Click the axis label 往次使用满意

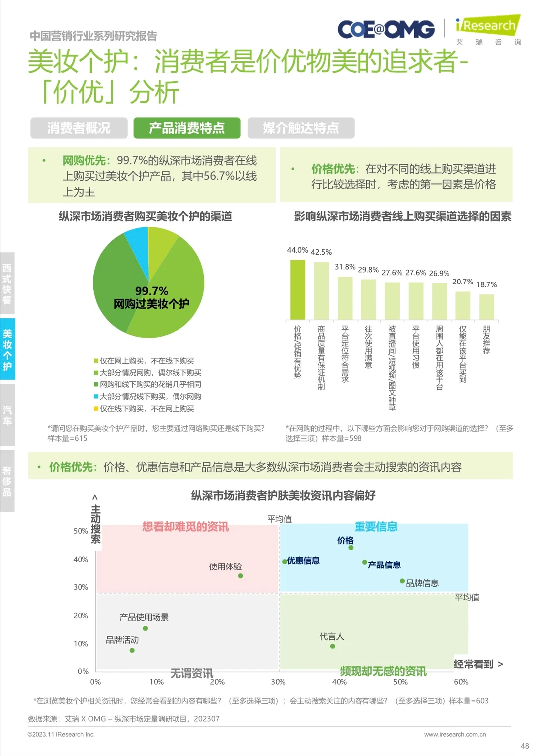(368, 347)
